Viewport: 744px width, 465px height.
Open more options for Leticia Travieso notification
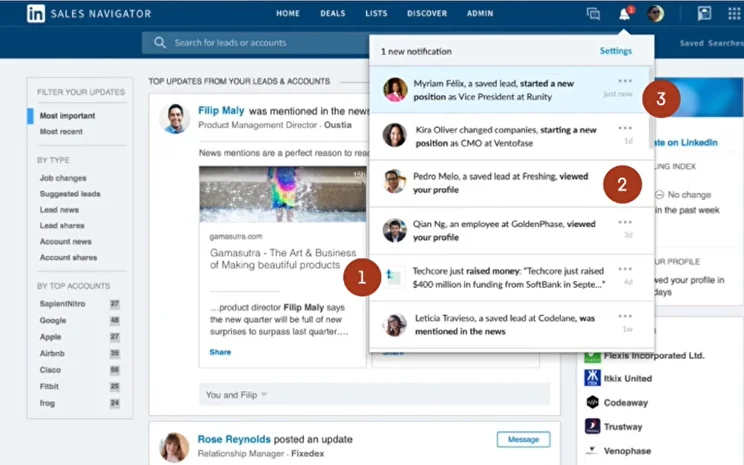pos(625,316)
